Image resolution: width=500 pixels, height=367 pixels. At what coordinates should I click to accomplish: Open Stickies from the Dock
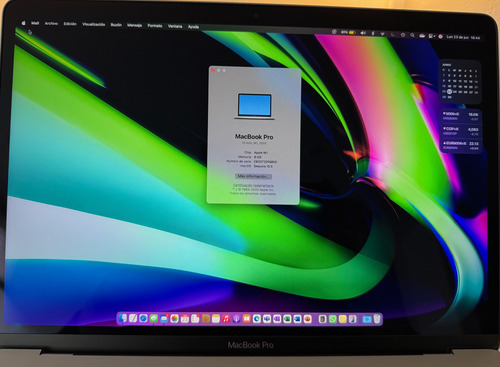(x=343, y=319)
